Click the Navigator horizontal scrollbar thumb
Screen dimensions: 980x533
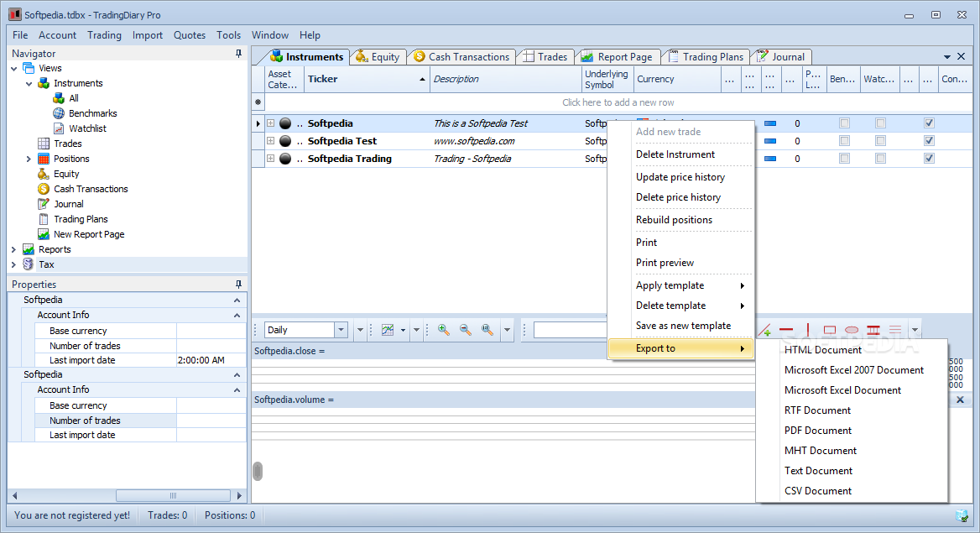(x=173, y=495)
